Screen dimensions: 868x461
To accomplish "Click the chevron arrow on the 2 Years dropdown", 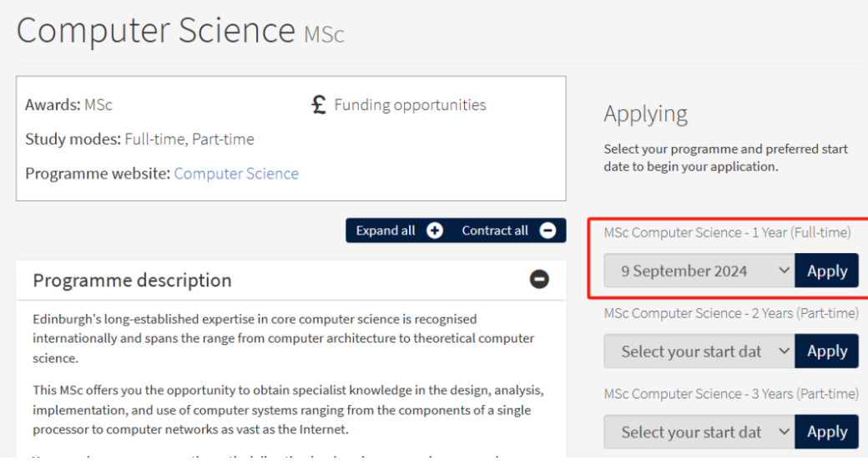I will pos(783,352).
